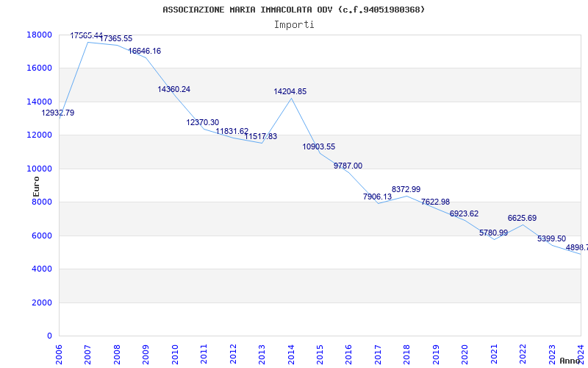Viewport: 588px width, 368px height.
Task: Click the data value 8372.99
Action: coord(406,189)
